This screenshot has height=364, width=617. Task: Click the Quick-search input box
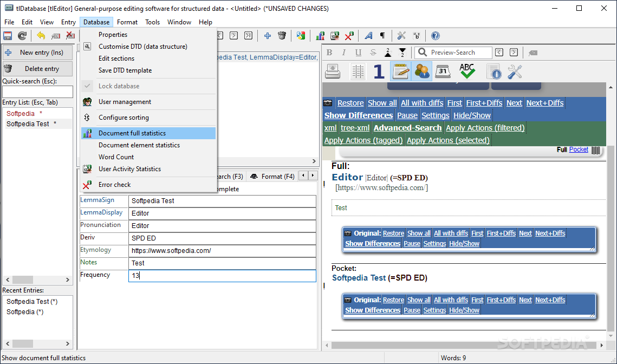tap(38, 92)
